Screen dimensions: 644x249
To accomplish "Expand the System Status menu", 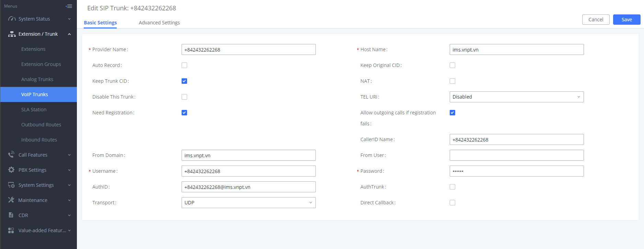I will (x=38, y=19).
